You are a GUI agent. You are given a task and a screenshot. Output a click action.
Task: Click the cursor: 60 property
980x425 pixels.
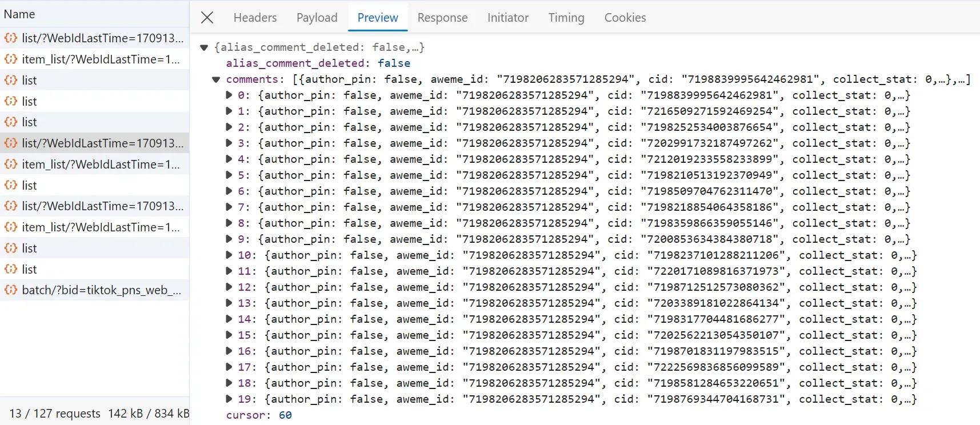[x=259, y=415]
